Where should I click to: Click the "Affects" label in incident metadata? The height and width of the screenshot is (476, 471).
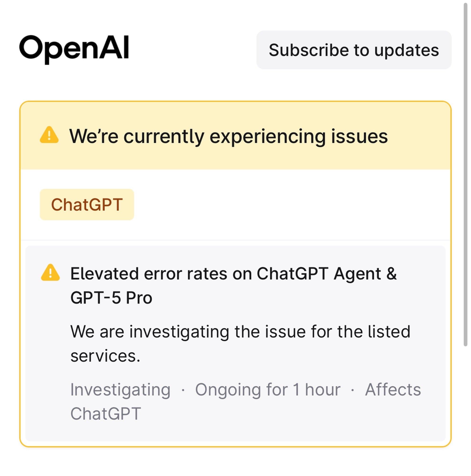pos(393,390)
